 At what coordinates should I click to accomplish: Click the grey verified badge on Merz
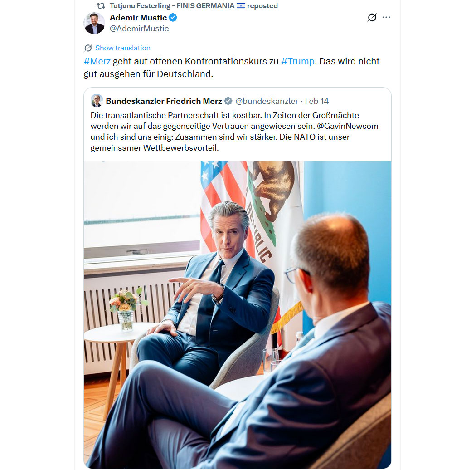pos(228,101)
